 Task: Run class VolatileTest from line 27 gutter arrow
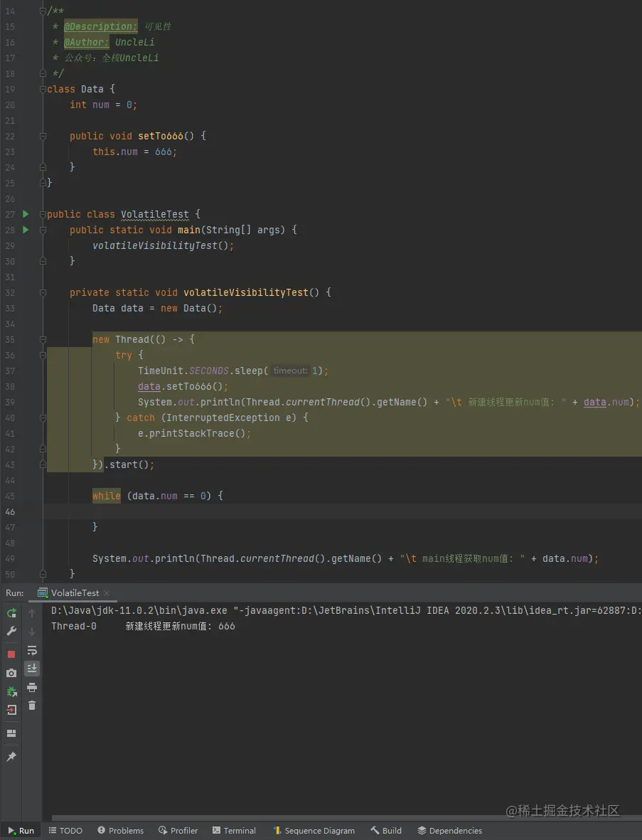pos(25,214)
